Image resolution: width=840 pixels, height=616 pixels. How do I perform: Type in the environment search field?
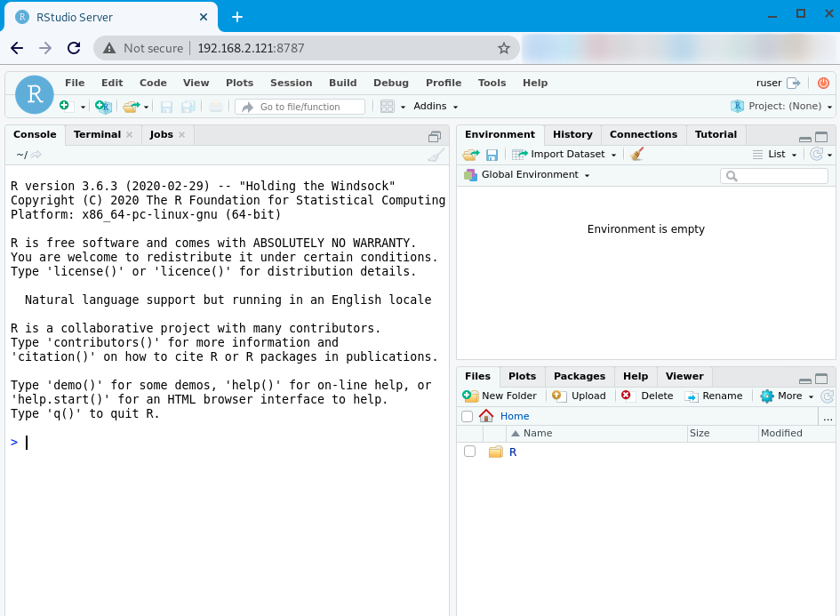tap(773, 175)
